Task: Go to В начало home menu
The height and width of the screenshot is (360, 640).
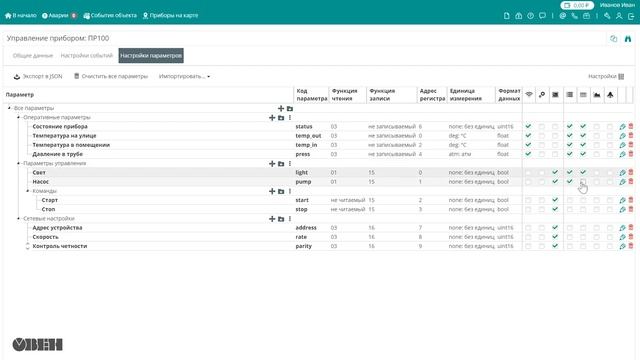Action: (x=20, y=16)
